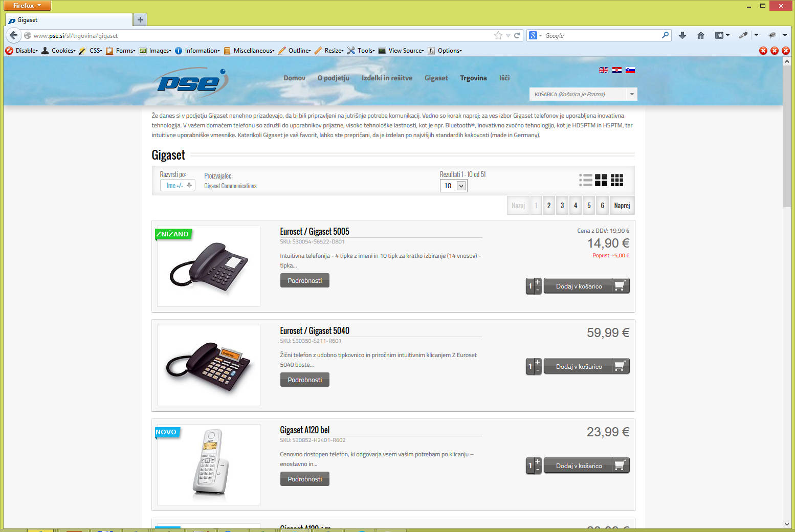Screen dimensions: 795x532
Task: Open the CSS developer menu
Action: [x=91, y=51]
